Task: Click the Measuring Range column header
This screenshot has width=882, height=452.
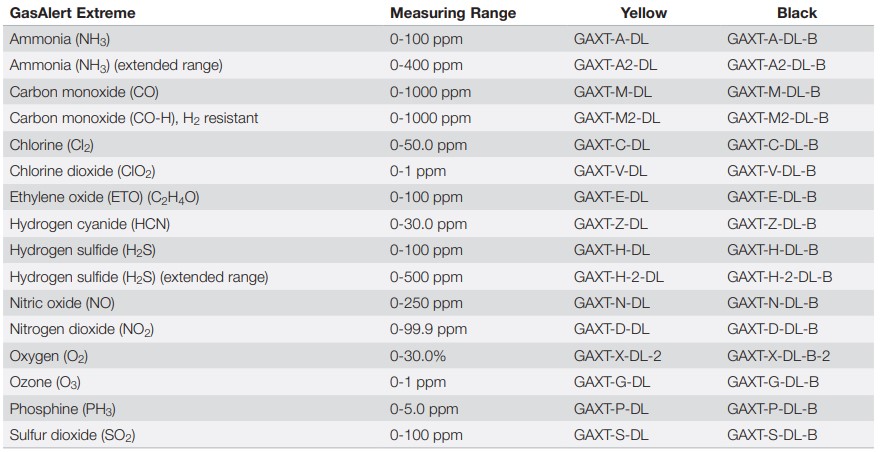Action: pos(453,13)
